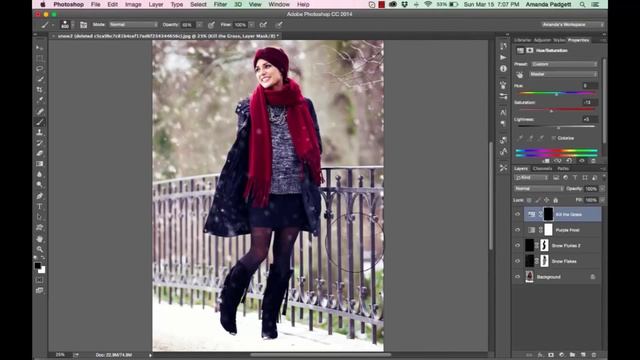Screen dimensions: 640x360
Task: Click the add layer mask button
Action: [x=551, y=355]
